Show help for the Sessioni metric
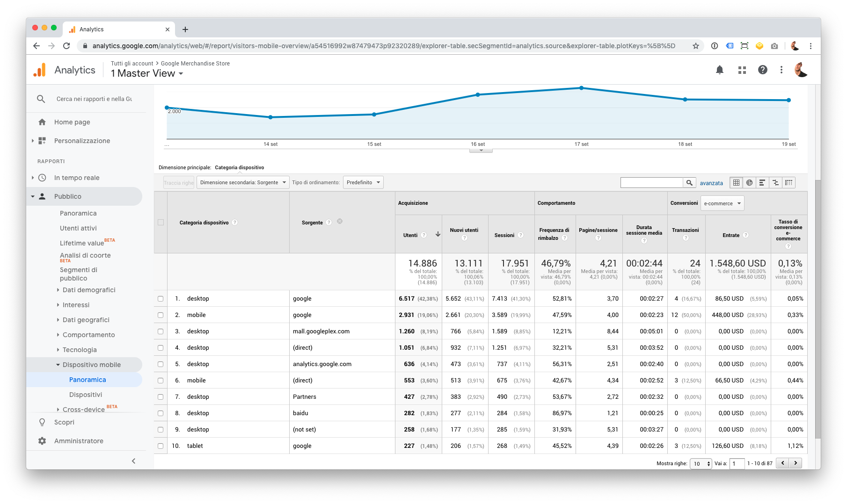 (520, 235)
